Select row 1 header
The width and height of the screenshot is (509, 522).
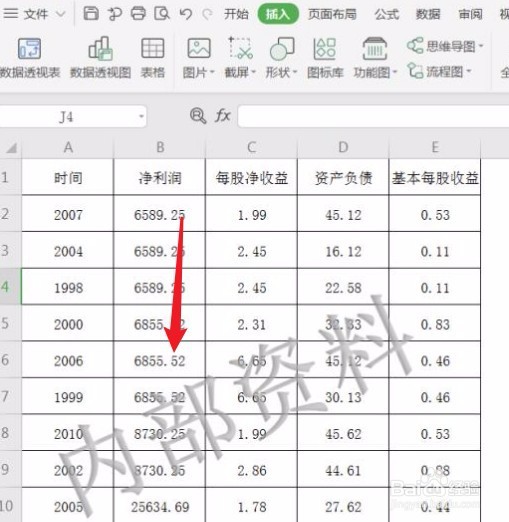click(x=11, y=177)
